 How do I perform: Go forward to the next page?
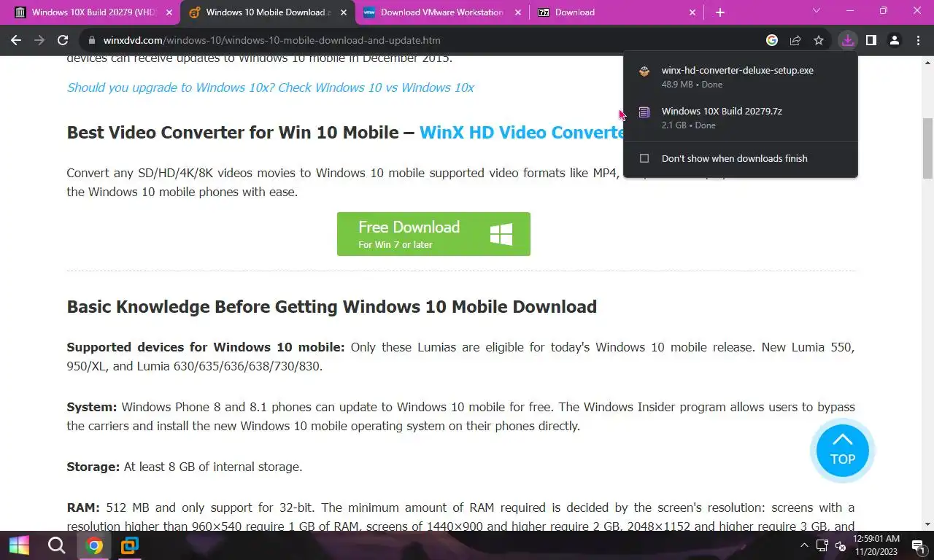click(x=39, y=40)
